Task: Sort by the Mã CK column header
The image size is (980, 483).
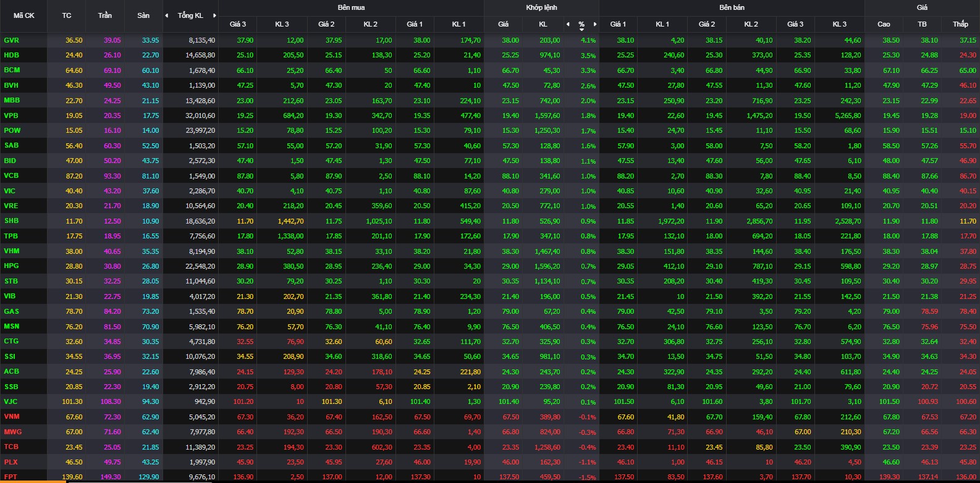Action: click(x=24, y=15)
